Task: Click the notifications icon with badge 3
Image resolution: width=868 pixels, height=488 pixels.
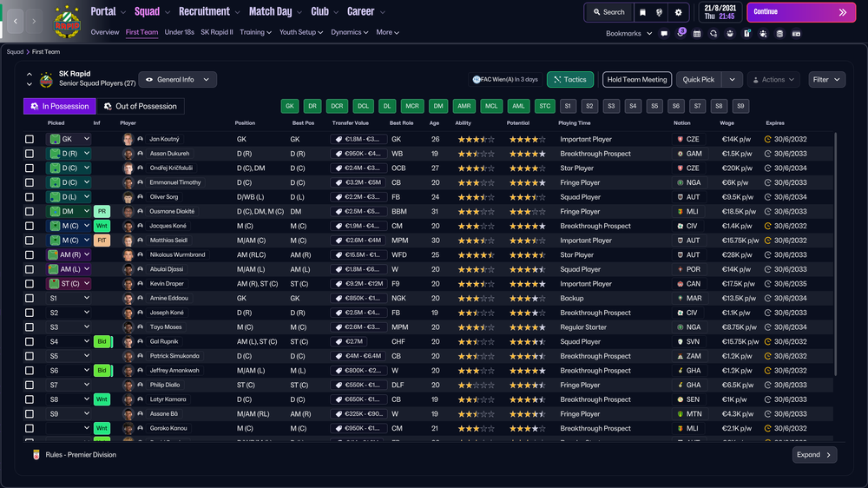Action: pyautogui.click(x=681, y=33)
